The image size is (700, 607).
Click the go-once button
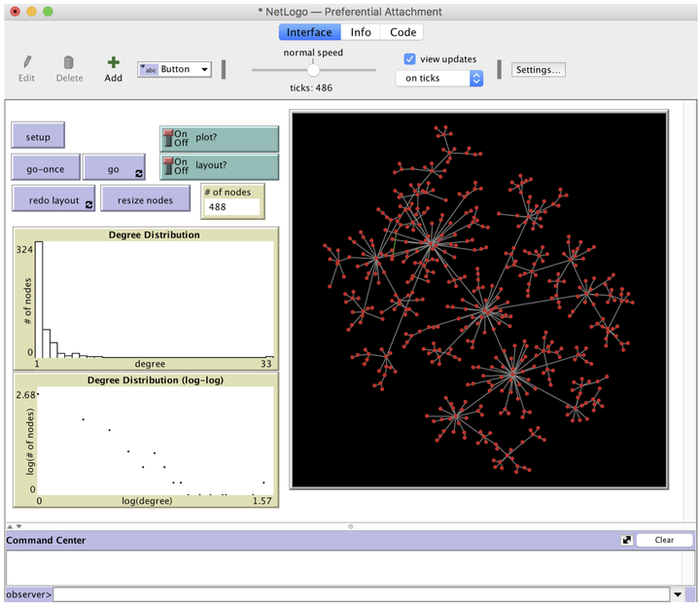46,167
